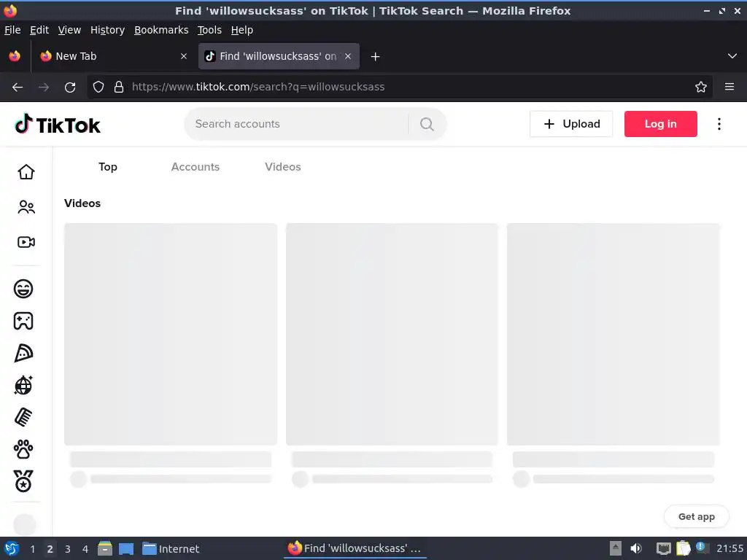The height and width of the screenshot is (560, 747).
Task: Switch to the Top results tab
Action: click(108, 167)
